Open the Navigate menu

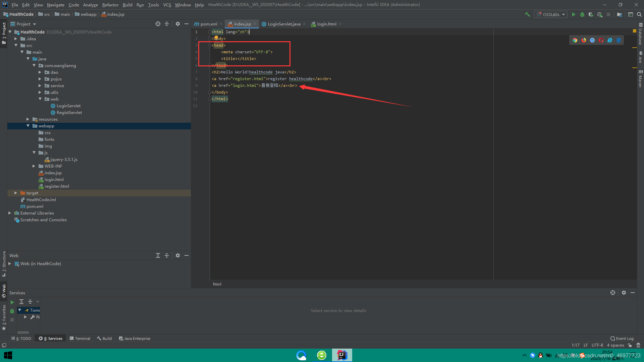point(55,5)
